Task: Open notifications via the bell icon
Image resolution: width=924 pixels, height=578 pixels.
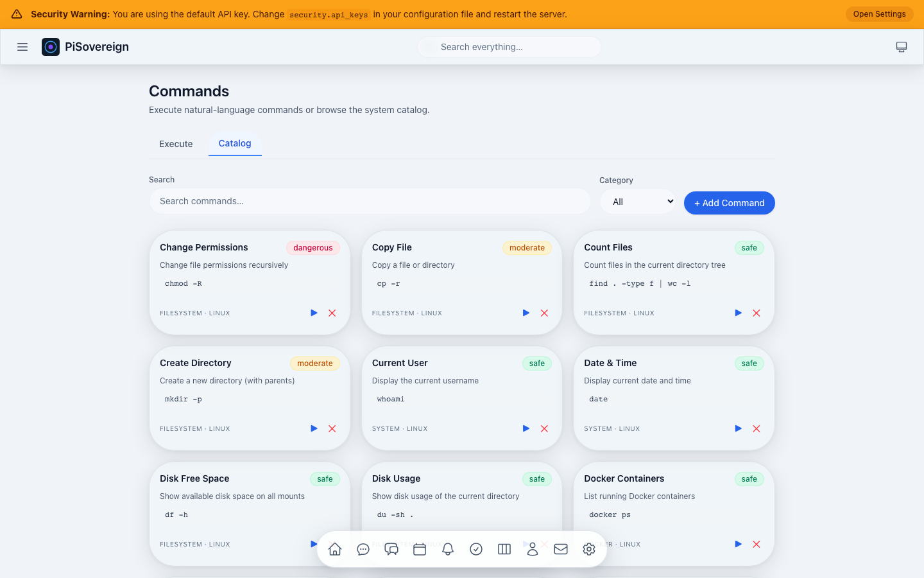Action: [x=448, y=549]
